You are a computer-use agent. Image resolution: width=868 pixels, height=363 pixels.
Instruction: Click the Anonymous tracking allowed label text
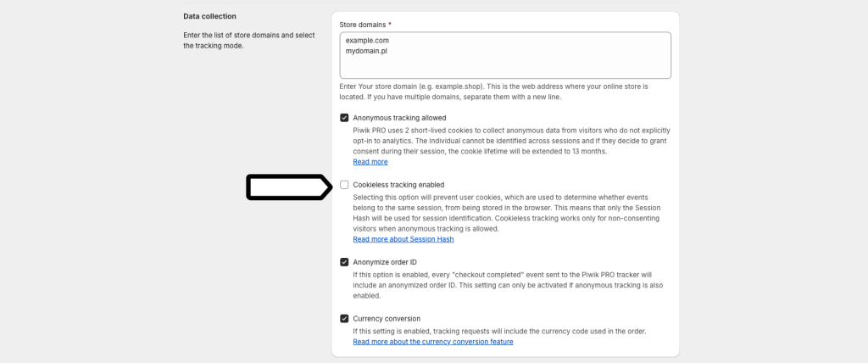[400, 118]
